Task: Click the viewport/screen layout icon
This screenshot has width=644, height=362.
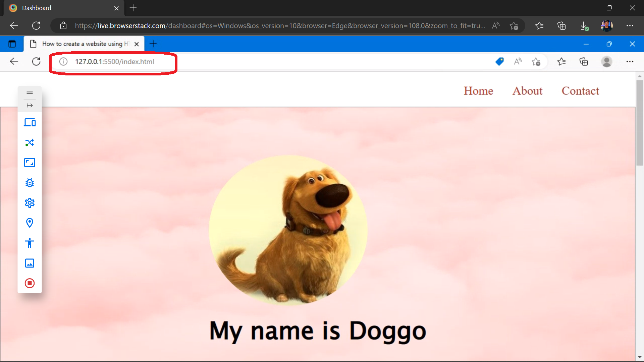Action: pos(29,122)
